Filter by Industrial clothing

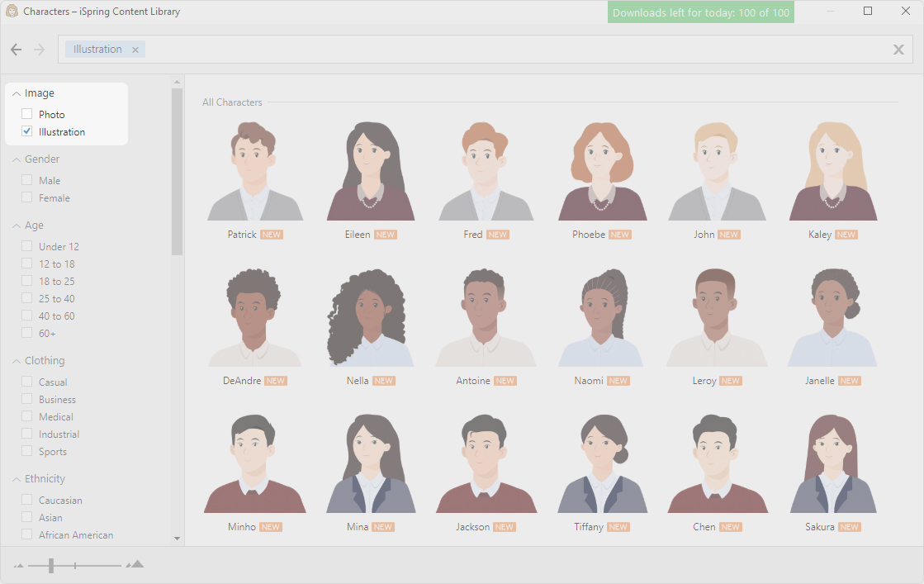pyautogui.click(x=27, y=434)
